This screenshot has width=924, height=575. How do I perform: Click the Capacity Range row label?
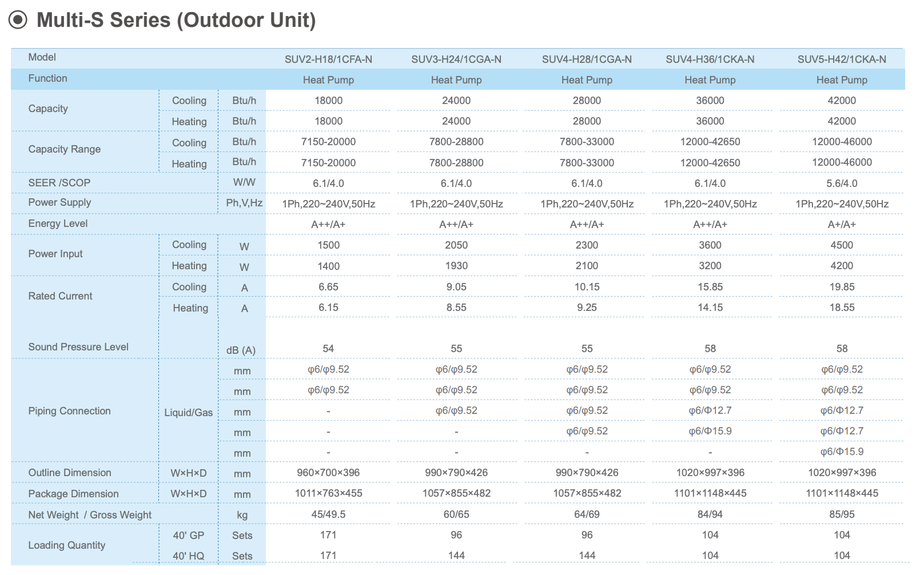(x=64, y=149)
